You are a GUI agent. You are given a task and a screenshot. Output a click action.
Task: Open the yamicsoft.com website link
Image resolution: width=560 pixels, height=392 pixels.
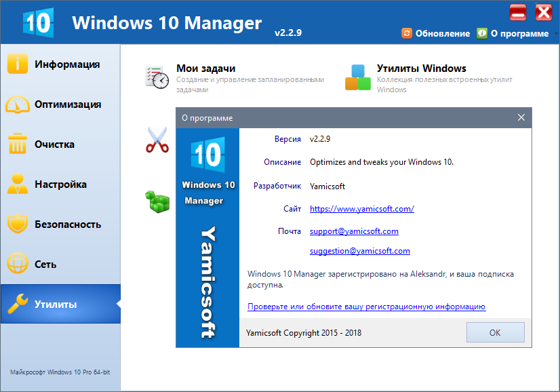tap(362, 209)
